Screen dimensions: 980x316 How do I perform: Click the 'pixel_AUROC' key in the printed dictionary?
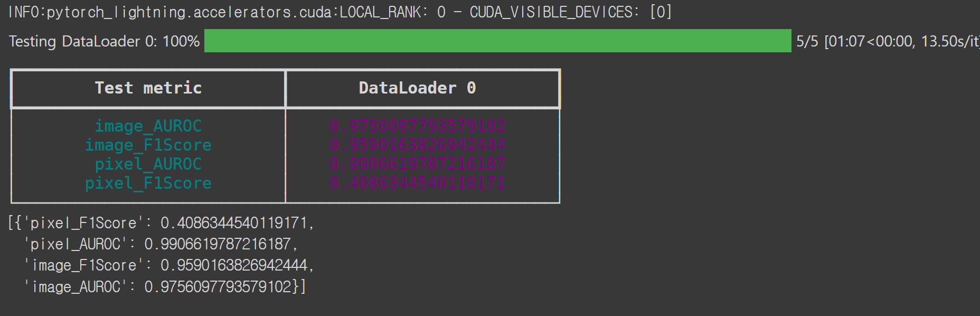tap(76, 244)
